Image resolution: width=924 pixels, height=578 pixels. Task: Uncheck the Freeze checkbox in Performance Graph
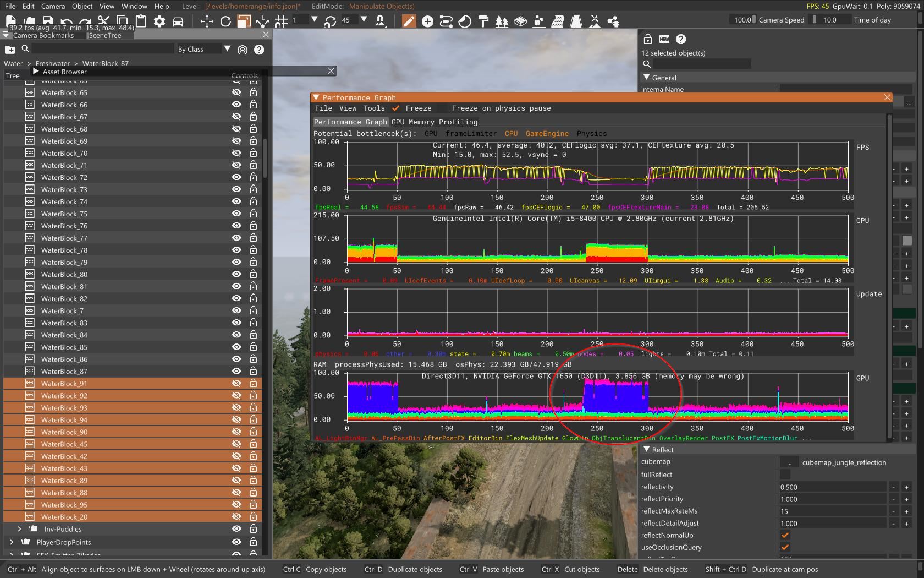pos(396,108)
